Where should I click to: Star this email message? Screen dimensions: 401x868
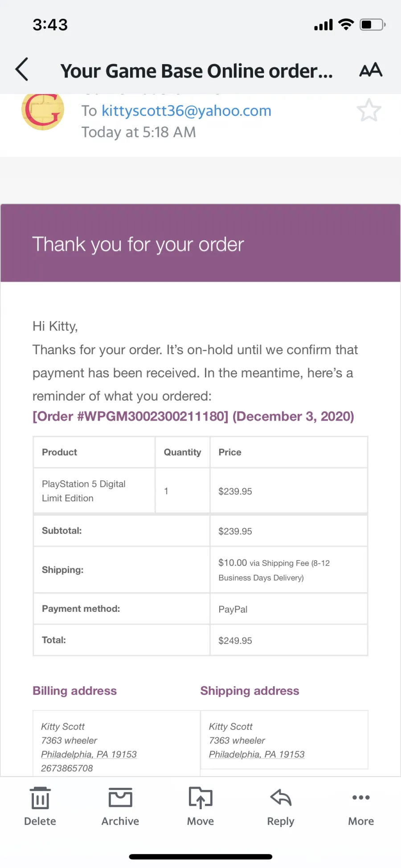coord(369,110)
